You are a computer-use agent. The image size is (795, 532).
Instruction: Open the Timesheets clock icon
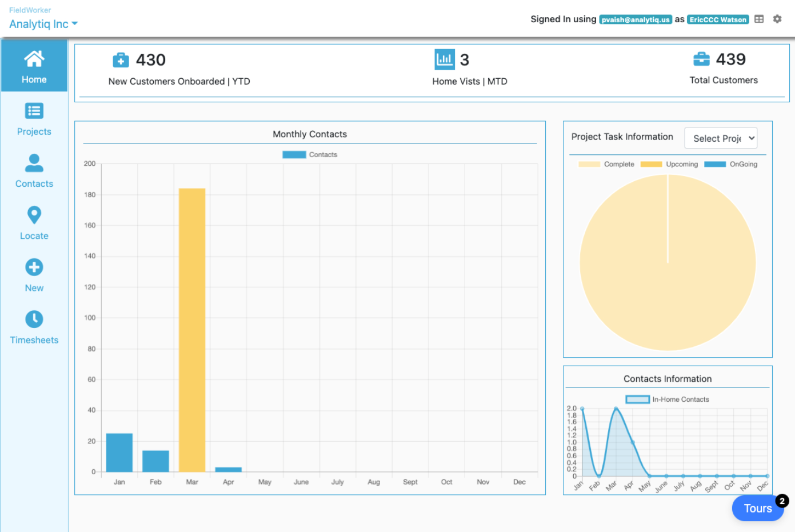[34, 319]
